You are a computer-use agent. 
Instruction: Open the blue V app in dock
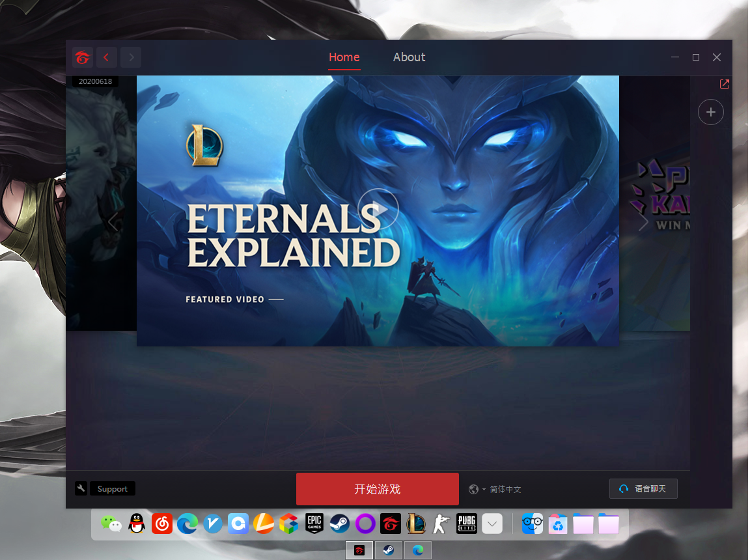[x=213, y=524]
